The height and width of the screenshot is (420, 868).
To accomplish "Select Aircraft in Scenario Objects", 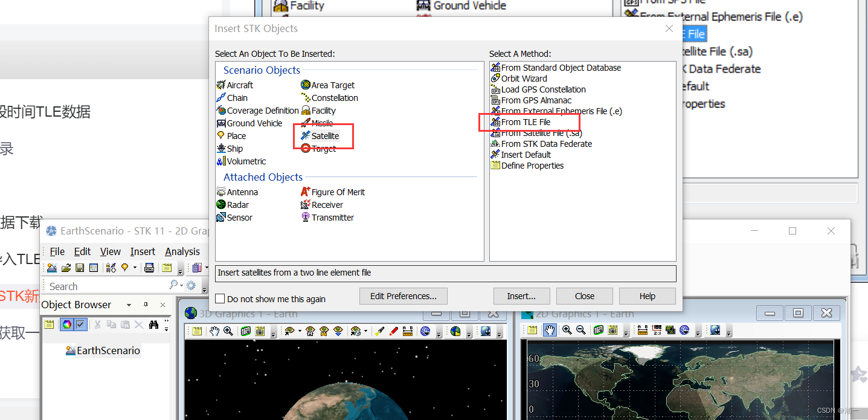I will (235, 85).
